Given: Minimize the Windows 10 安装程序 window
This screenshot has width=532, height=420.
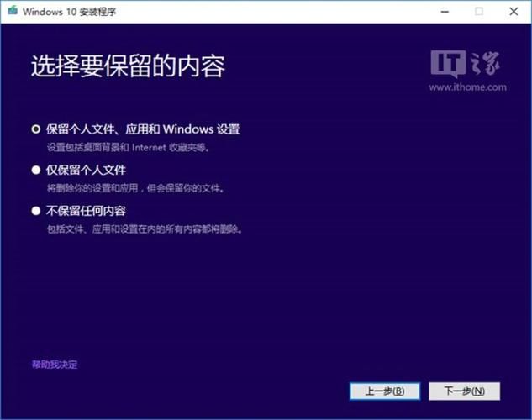Looking at the screenshot, I should pos(445,12).
